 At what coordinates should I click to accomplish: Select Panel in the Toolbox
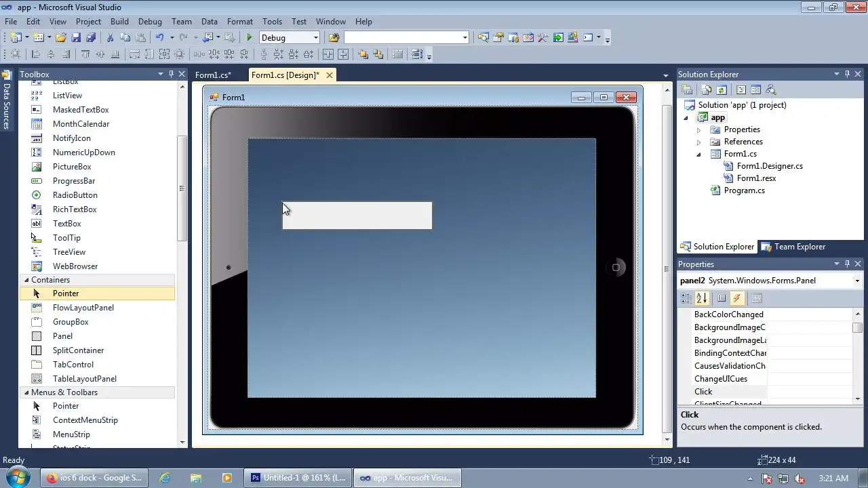click(62, 336)
